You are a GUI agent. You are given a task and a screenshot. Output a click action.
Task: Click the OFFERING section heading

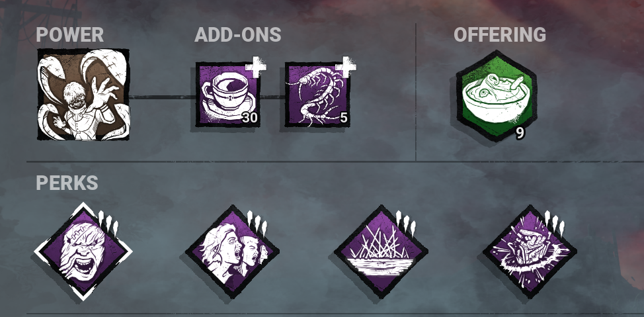click(500, 35)
